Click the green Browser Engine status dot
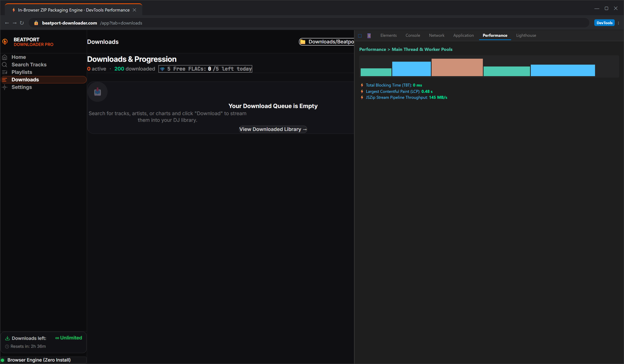This screenshot has width=624, height=364. click(x=3, y=360)
